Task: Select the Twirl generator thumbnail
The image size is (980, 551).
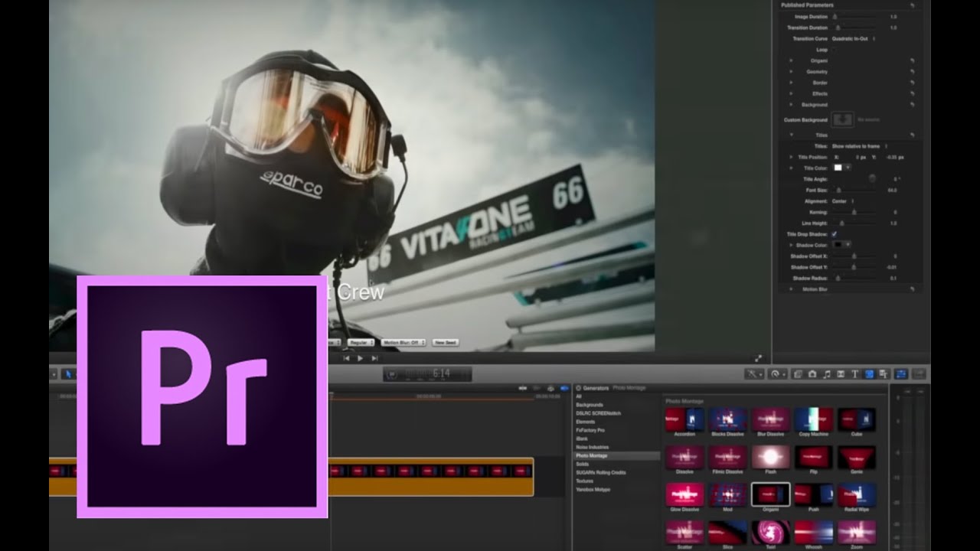Action: tap(771, 532)
